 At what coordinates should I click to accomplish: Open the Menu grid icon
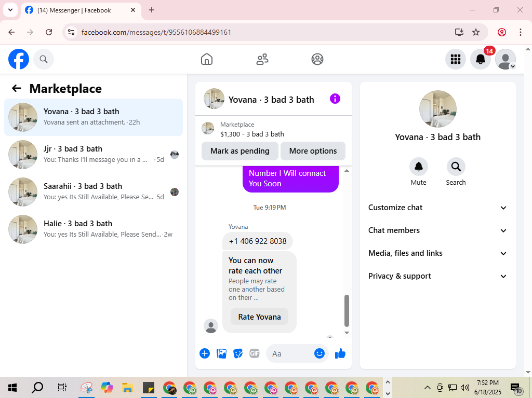tap(455, 59)
